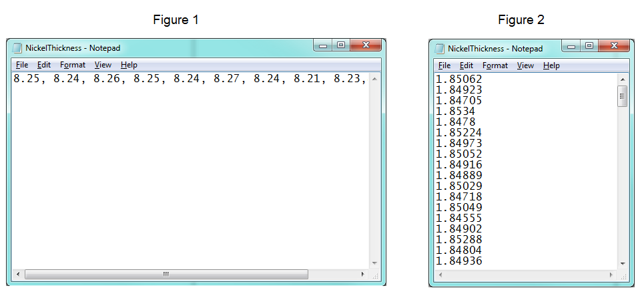
Task: Click the line 1.84923 in Figure 2
Action: pos(458,90)
